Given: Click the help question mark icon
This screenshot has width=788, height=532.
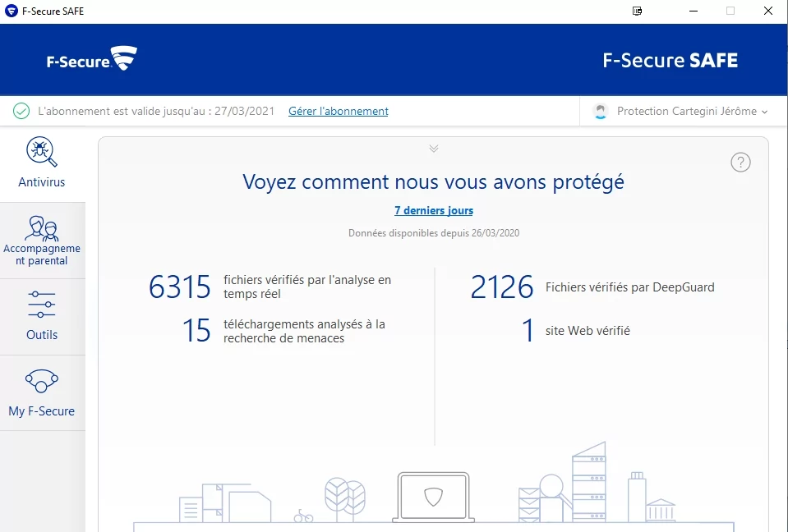Looking at the screenshot, I should [740, 162].
